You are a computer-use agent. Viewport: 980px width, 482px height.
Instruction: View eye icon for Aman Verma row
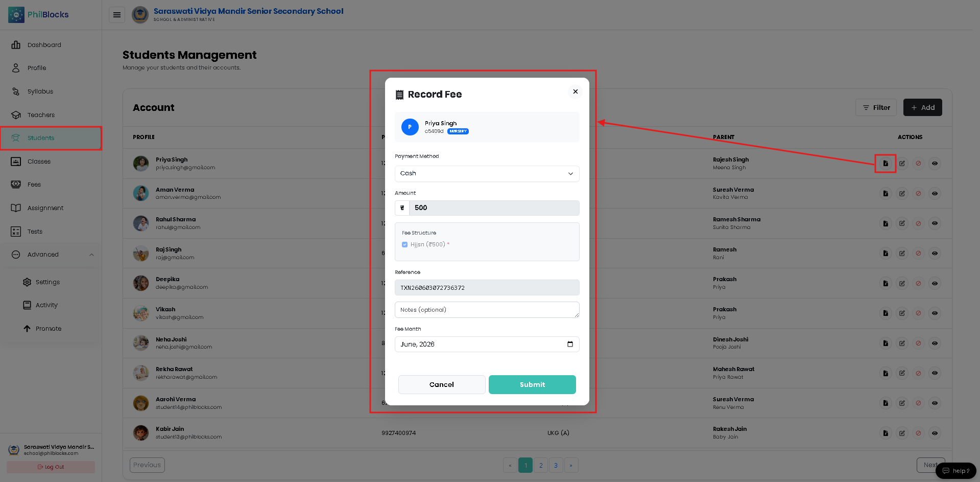935,194
